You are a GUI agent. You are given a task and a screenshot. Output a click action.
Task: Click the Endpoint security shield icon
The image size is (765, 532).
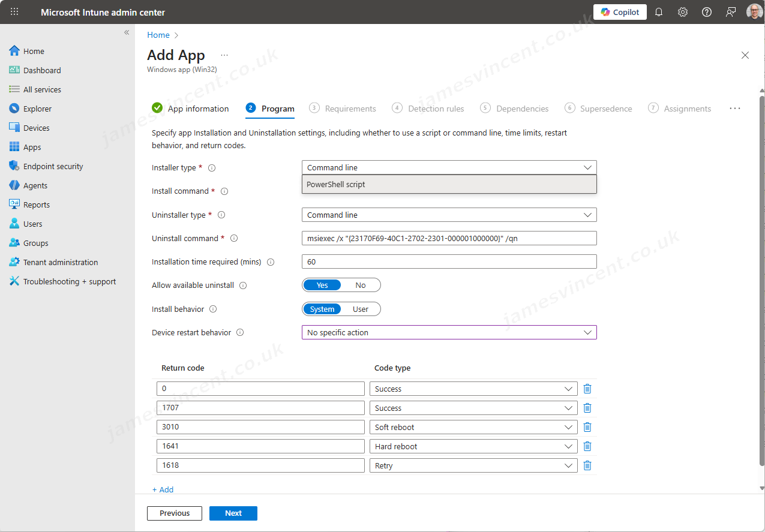[x=14, y=166]
